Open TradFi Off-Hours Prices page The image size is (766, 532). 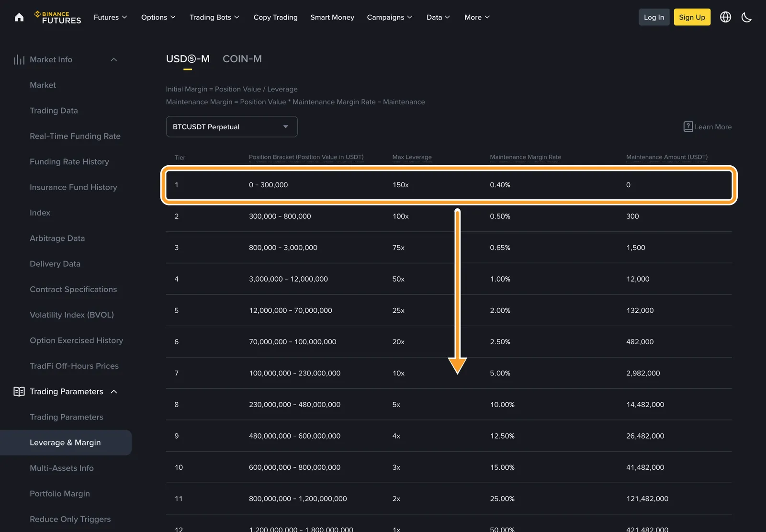(74, 366)
